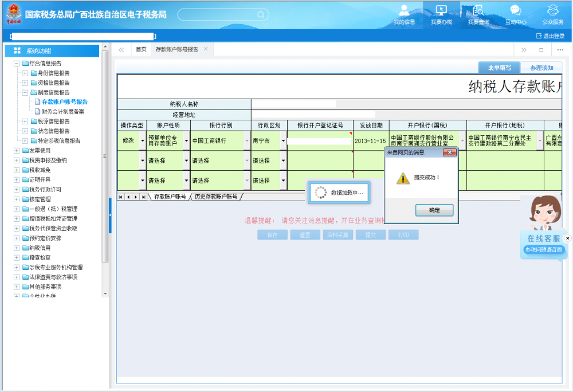
Task: Open 财务会计制度备案 in the tree
Action: 62,112
